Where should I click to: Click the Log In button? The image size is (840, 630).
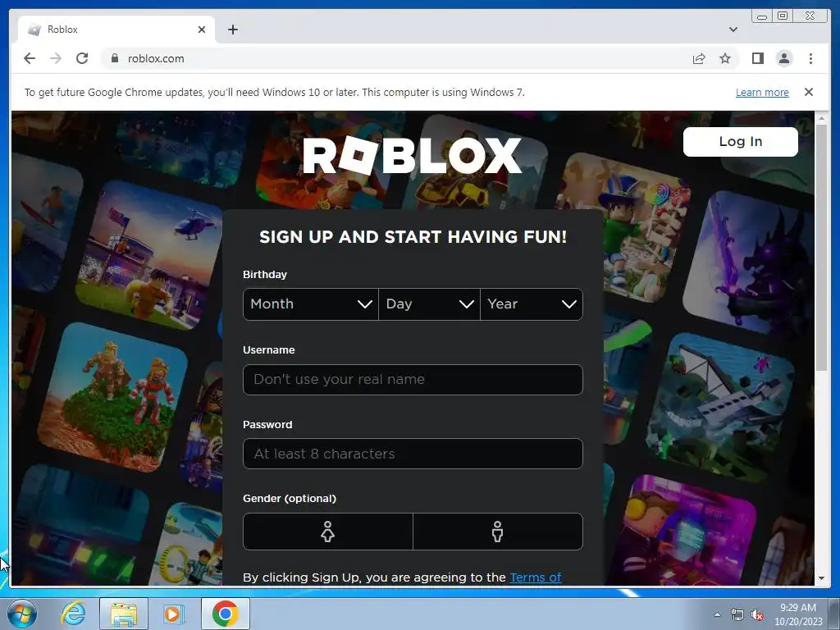click(741, 141)
